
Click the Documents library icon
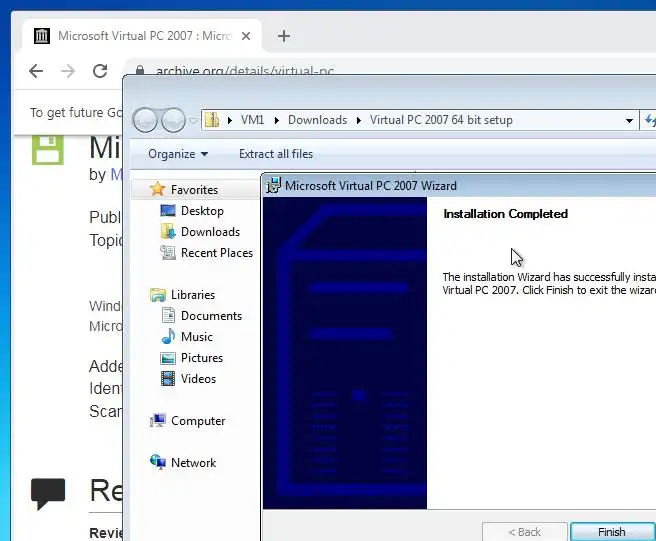tap(168, 315)
